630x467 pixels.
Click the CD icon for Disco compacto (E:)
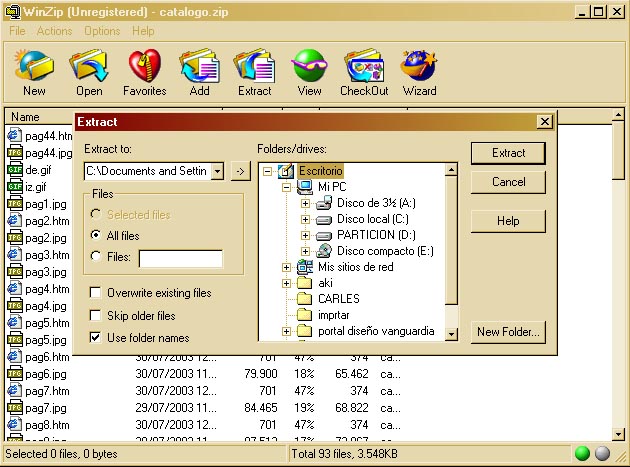324,251
